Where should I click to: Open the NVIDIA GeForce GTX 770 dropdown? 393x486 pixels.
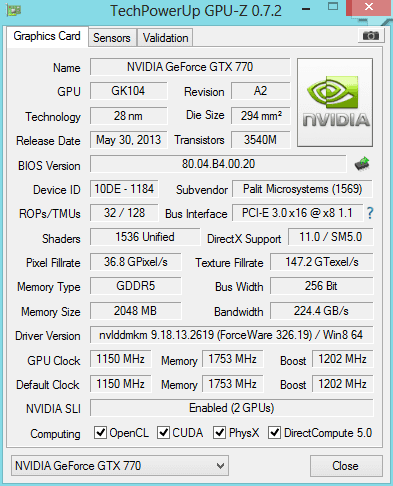pyautogui.click(x=120, y=465)
